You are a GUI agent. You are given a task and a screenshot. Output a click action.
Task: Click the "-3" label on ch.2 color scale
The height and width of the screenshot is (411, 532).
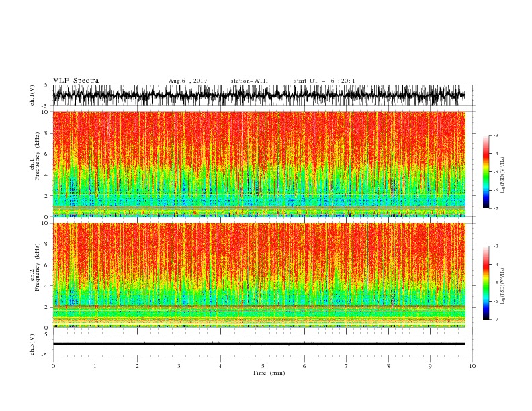[495, 246]
